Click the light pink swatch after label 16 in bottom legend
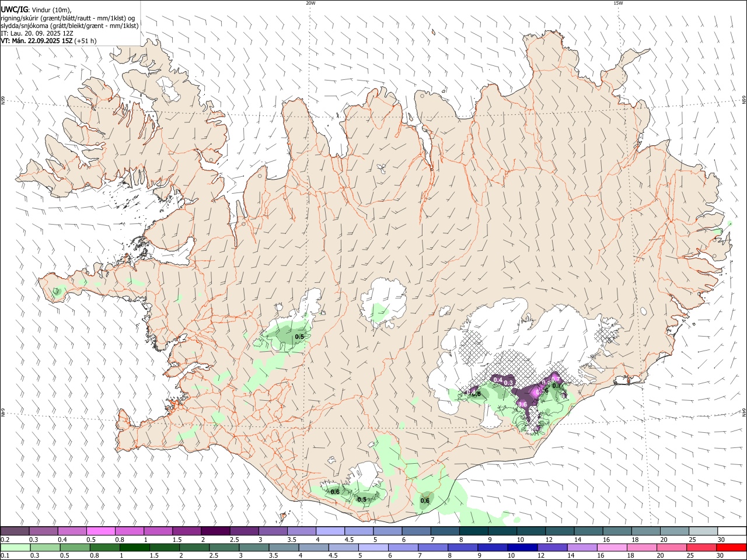Image resolution: width=747 pixels, height=560 pixels. 612,548
